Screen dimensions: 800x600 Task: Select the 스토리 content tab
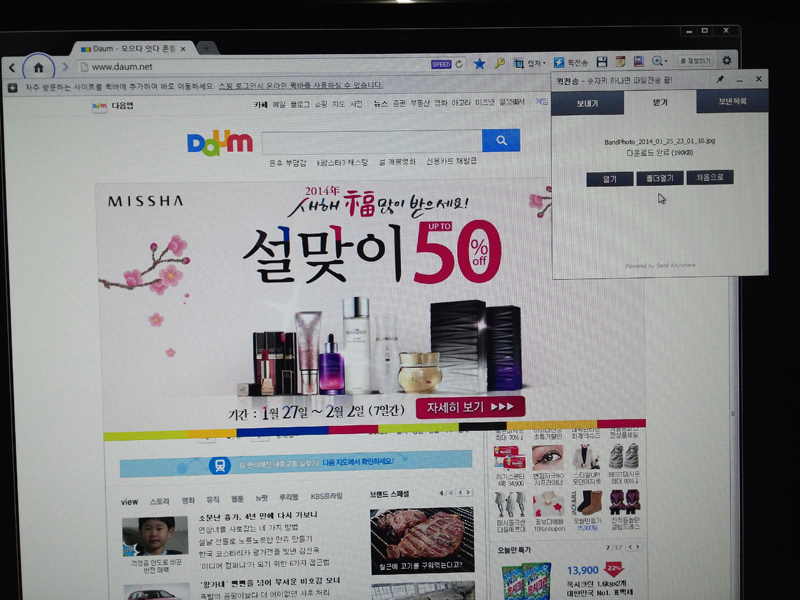click(x=159, y=501)
